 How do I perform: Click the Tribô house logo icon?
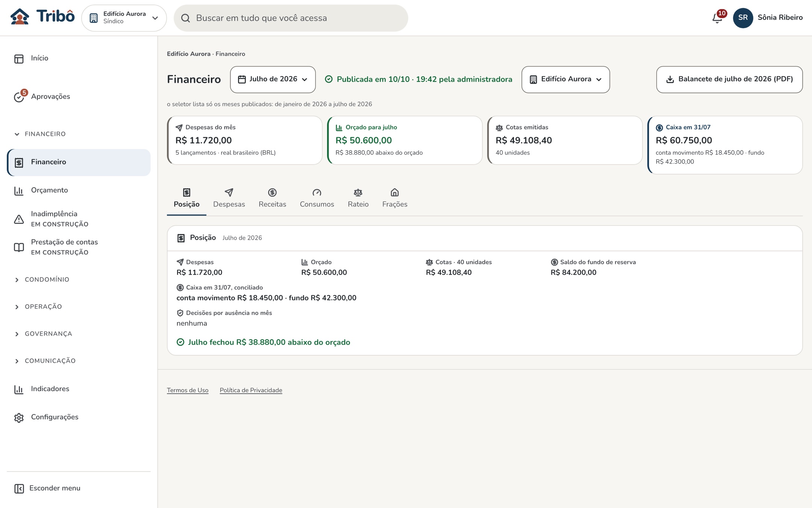[x=20, y=17]
